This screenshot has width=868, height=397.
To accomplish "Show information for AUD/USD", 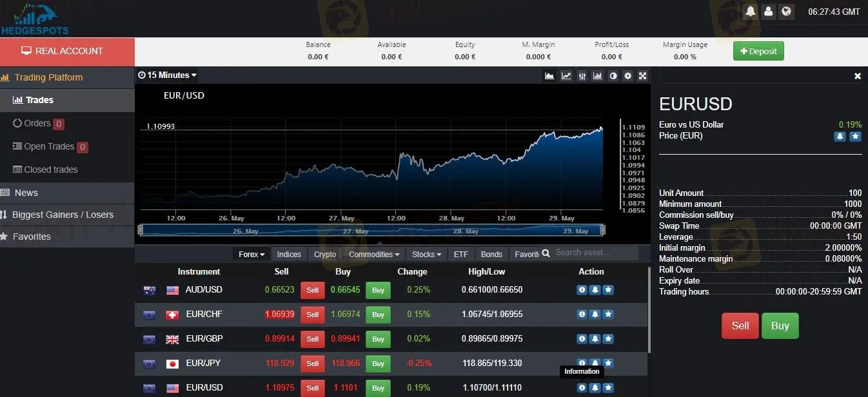I will pos(582,290).
